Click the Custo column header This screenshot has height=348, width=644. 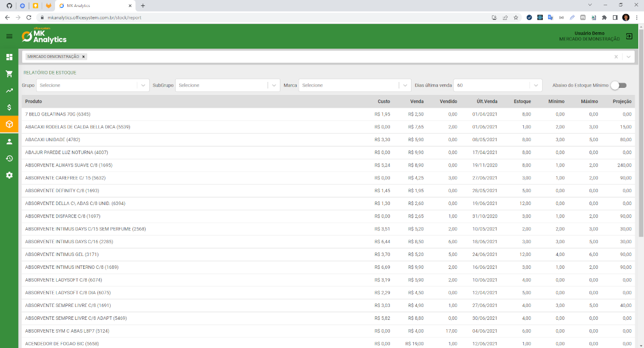click(x=383, y=101)
